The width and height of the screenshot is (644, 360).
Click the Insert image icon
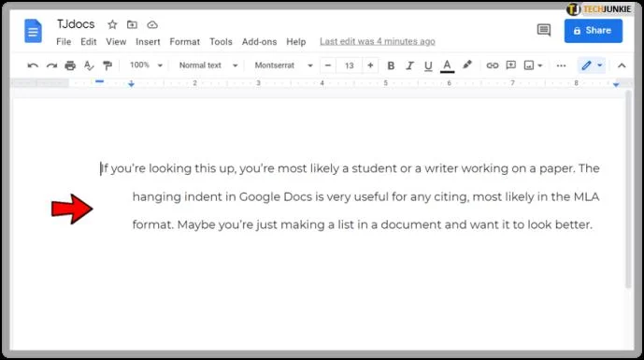click(x=529, y=65)
